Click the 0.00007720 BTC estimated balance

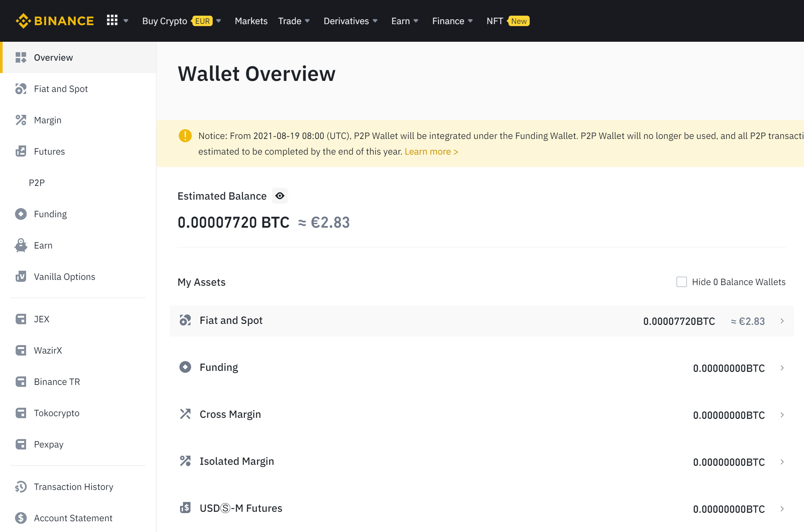(x=234, y=222)
